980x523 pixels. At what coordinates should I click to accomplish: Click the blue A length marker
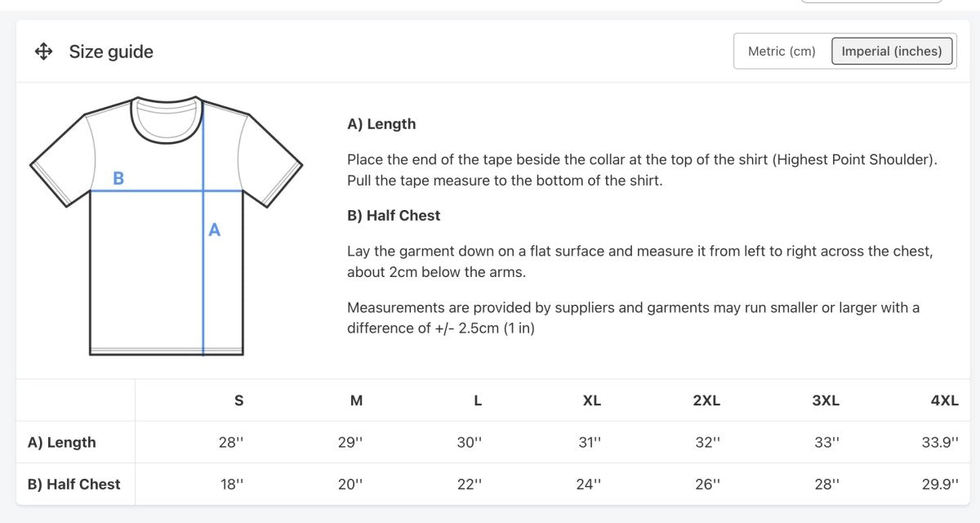click(x=214, y=230)
